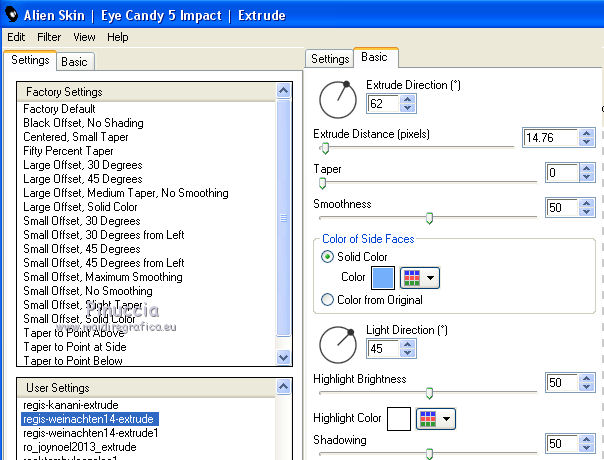Select Centered, Small Taper preset
The width and height of the screenshot is (604, 460).
point(76,137)
